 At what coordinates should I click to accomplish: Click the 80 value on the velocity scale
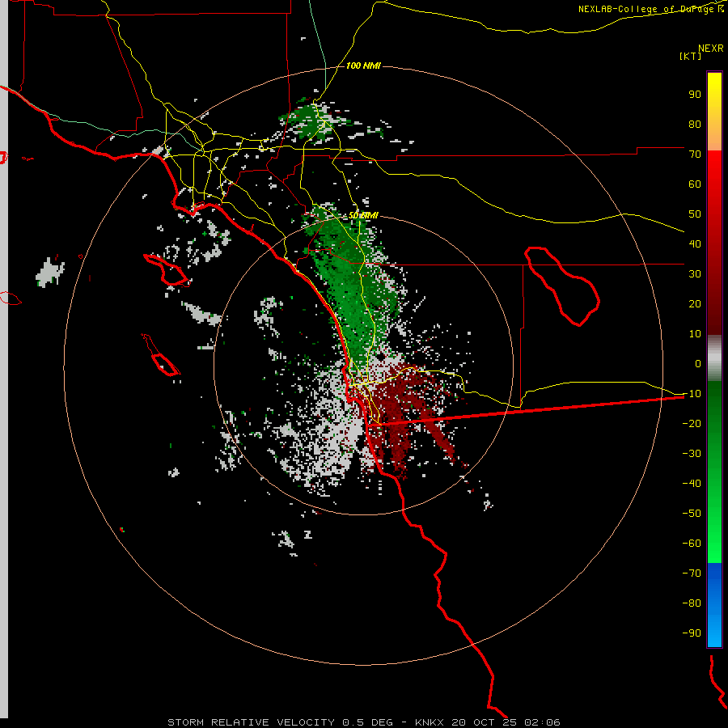tap(695, 124)
